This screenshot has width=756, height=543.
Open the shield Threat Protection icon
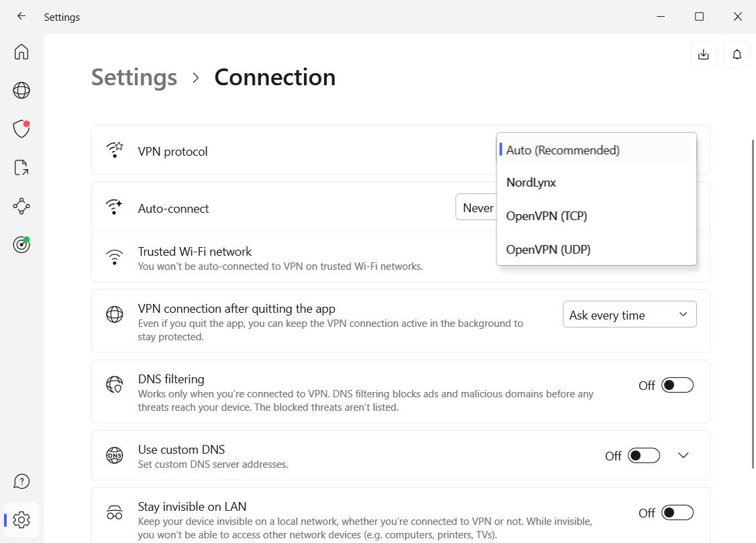21,129
